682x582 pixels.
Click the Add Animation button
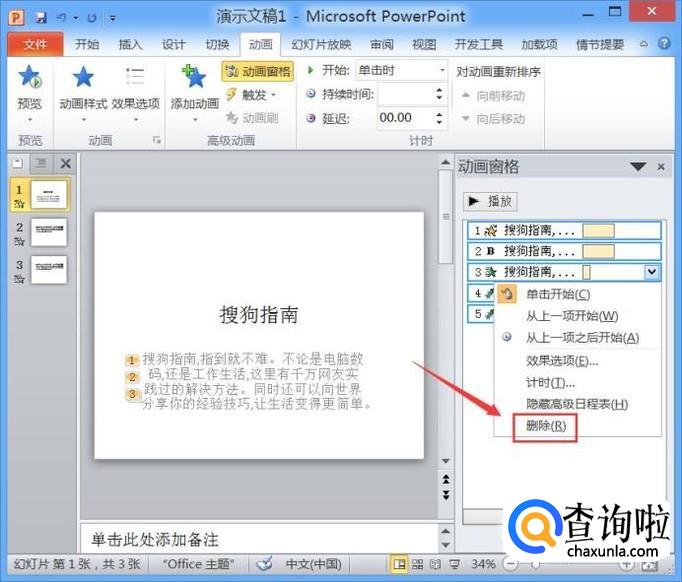(194, 91)
